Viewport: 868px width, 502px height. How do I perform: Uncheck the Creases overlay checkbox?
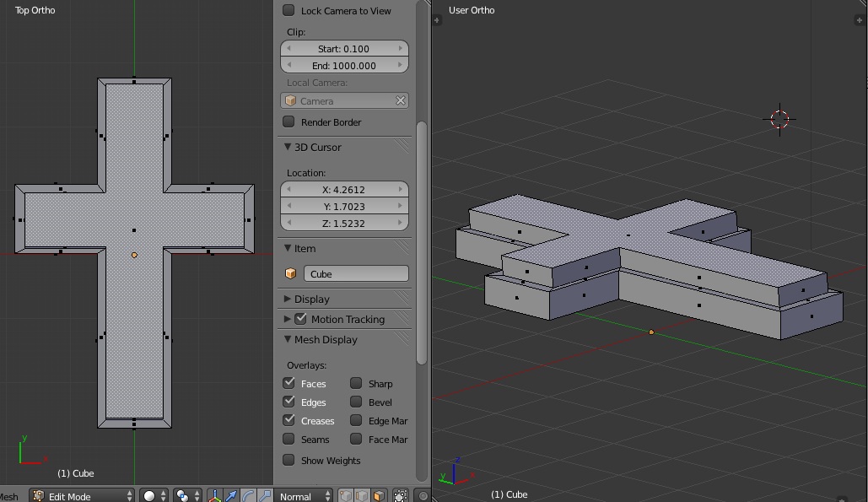pos(288,420)
